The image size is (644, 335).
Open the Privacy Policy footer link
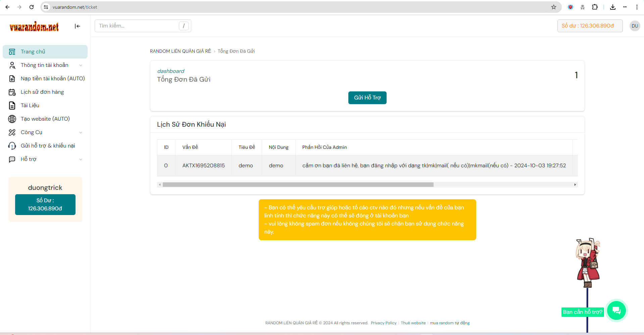click(384, 323)
